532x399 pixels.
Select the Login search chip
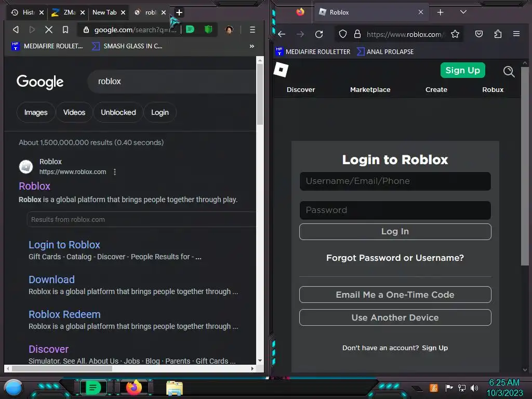[x=160, y=112]
